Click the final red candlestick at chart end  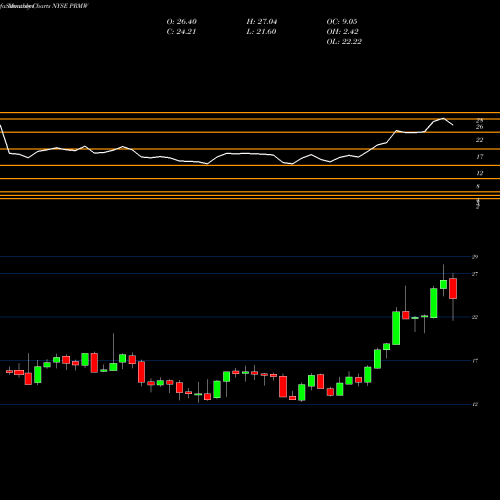tap(453, 289)
